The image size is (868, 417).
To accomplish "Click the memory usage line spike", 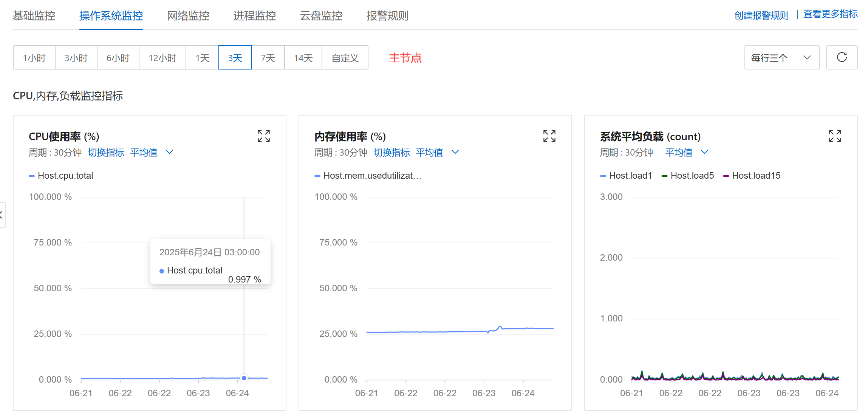I will click(x=500, y=327).
